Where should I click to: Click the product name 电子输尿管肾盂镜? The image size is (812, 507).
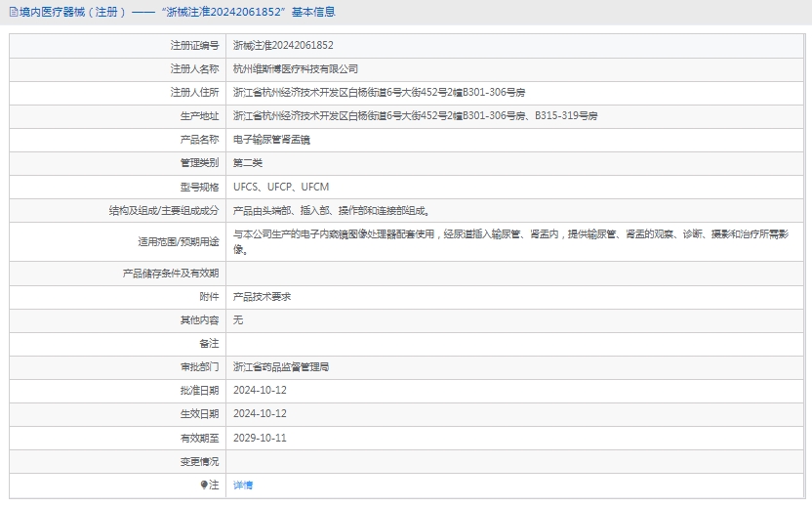point(271,139)
